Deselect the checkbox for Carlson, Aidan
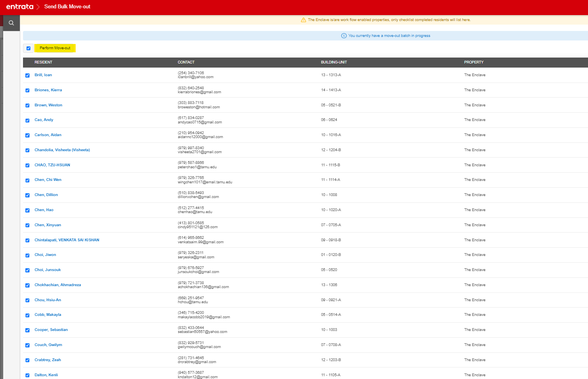This screenshot has height=379, width=588. point(27,135)
